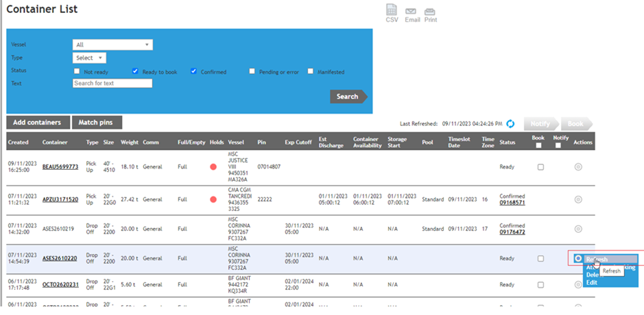Choose Refresh from the actions menu
Viewport: 644px width, 315px height.
[x=597, y=260]
